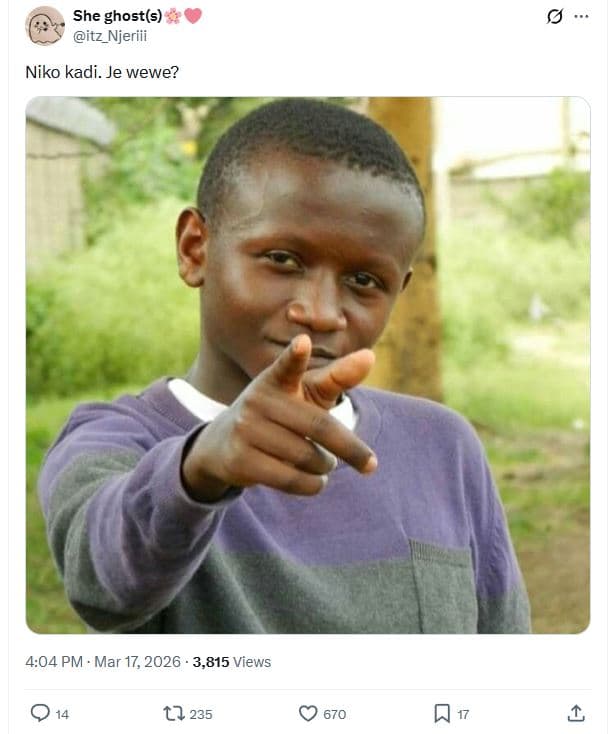Open the photo of boy pointing

tap(308, 365)
